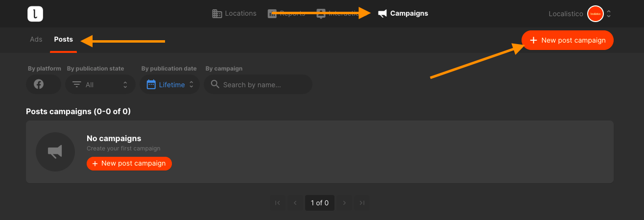Click the large megaphone placeholder icon

click(55, 152)
